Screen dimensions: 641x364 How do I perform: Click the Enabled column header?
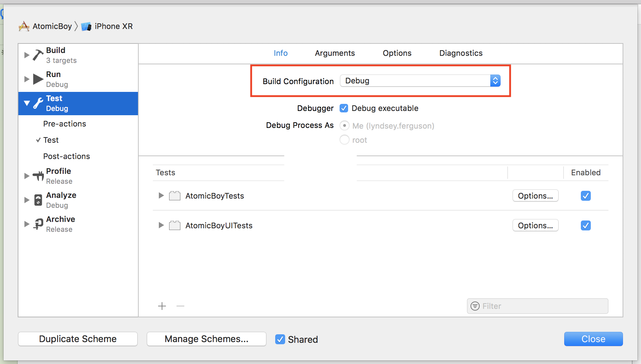coord(586,172)
